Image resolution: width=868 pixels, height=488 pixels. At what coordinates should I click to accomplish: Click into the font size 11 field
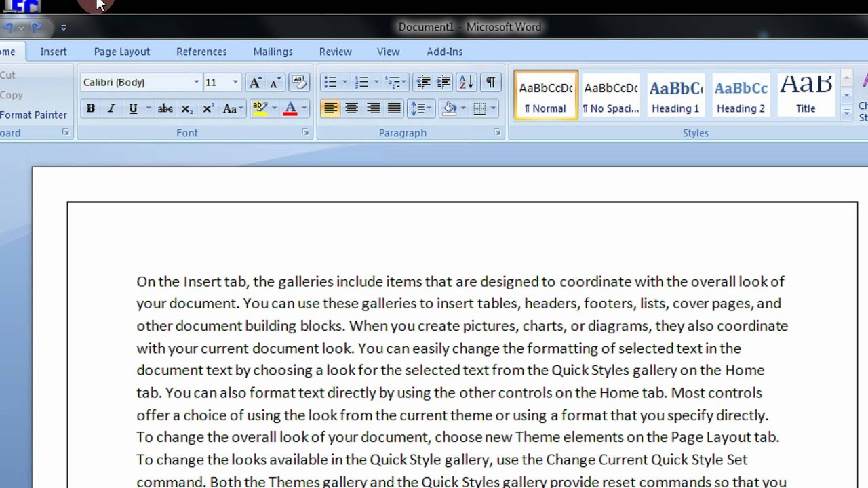[x=217, y=82]
